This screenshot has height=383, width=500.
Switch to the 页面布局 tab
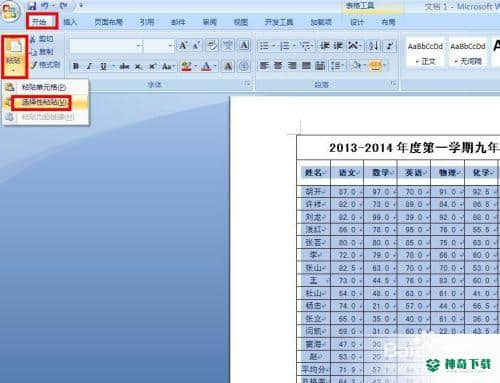108,22
